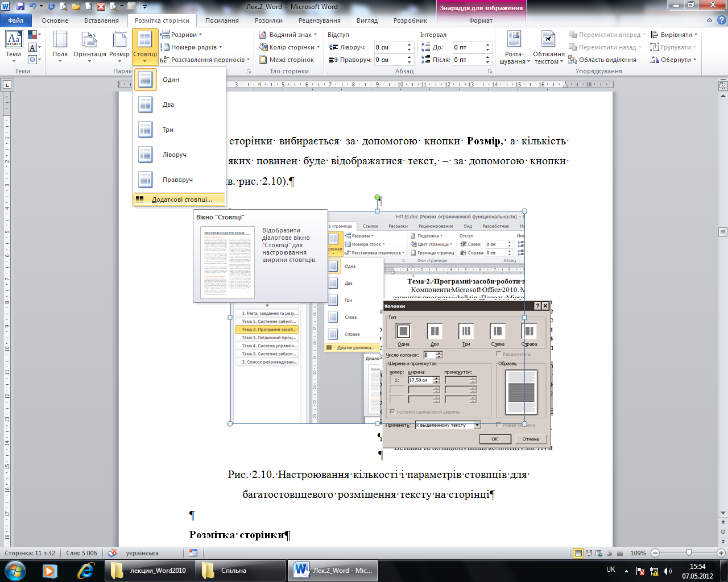The width and height of the screenshot is (728, 582).
Task: Click the 109% zoom level button
Action: [638, 553]
